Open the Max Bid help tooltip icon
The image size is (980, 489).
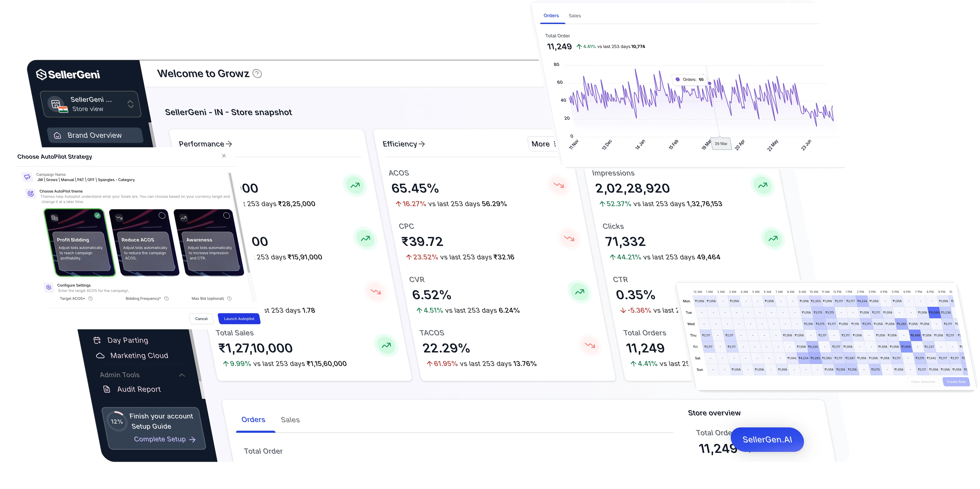pyautogui.click(x=229, y=299)
